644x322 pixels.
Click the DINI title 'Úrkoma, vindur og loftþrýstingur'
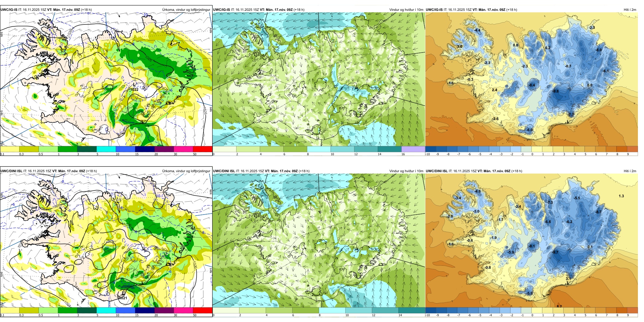point(186,171)
